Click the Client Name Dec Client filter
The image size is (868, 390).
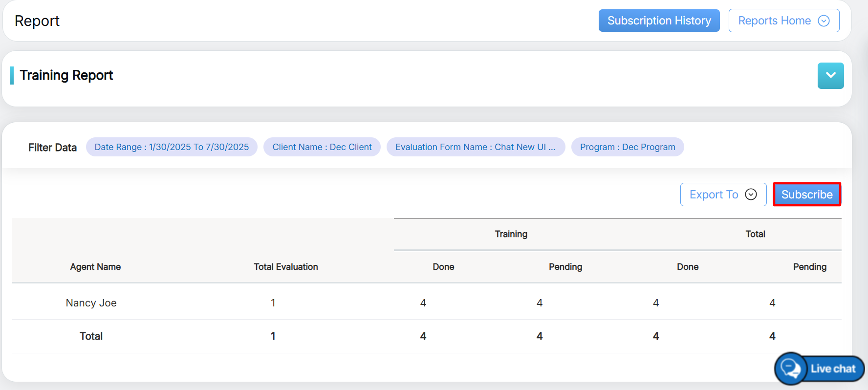322,147
